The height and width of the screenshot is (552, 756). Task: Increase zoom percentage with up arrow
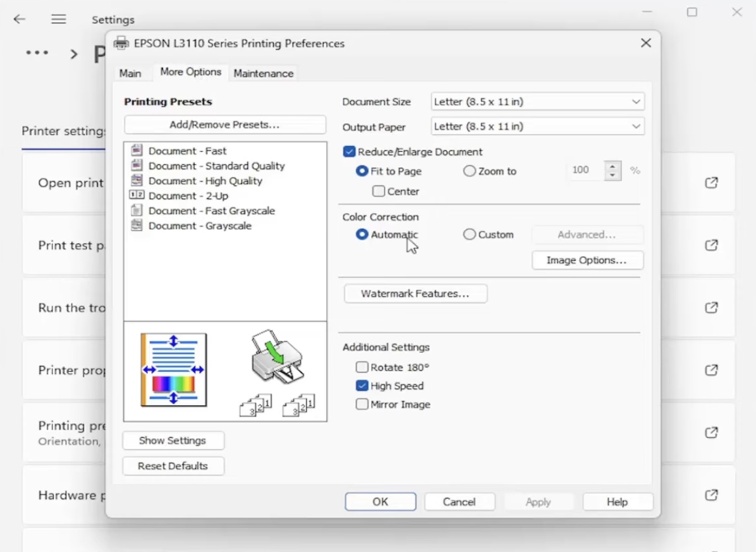[613, 166]
